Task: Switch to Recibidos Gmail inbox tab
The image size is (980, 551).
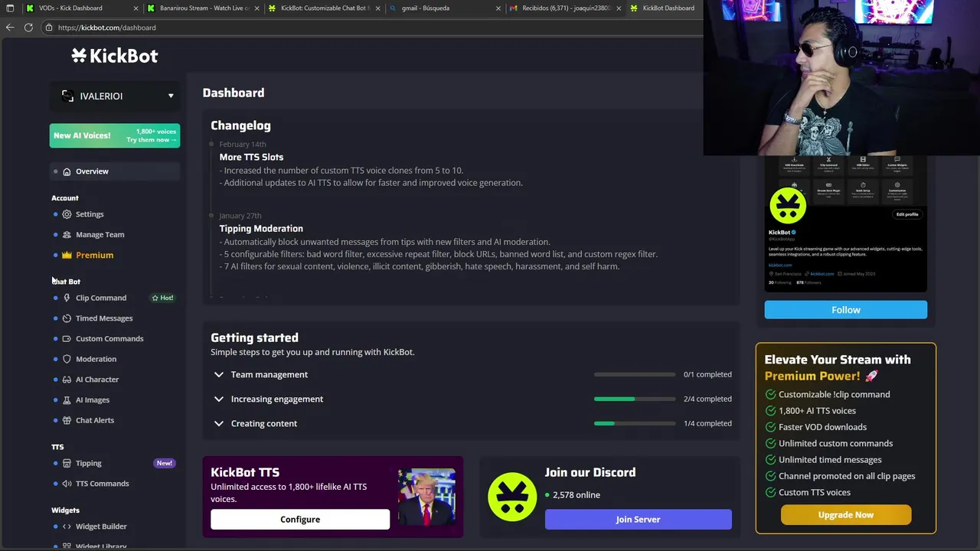Action: [x=567, y=8]
